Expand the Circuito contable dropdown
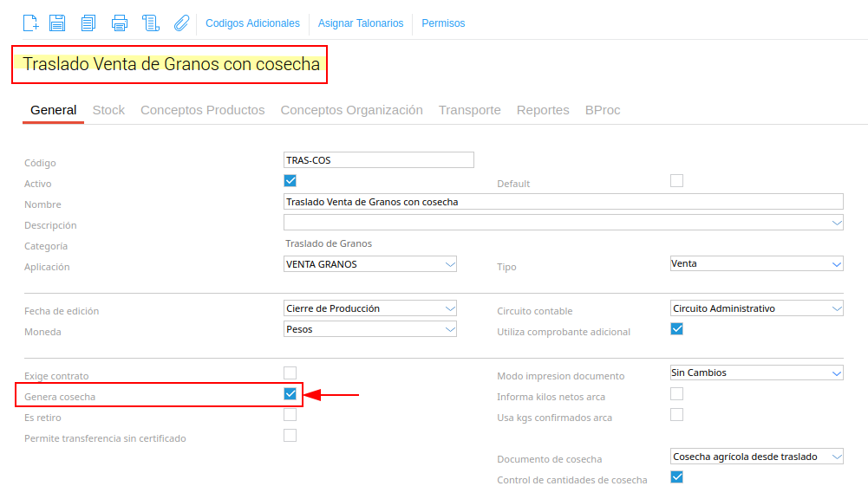Image resolution: width=868 pixels, height=499 pixels. 756,308
